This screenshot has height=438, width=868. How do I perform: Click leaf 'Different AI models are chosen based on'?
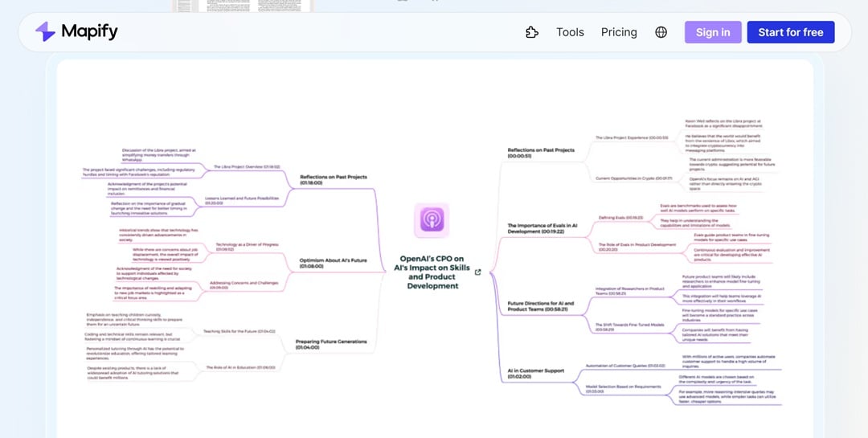tap(715, 379)
